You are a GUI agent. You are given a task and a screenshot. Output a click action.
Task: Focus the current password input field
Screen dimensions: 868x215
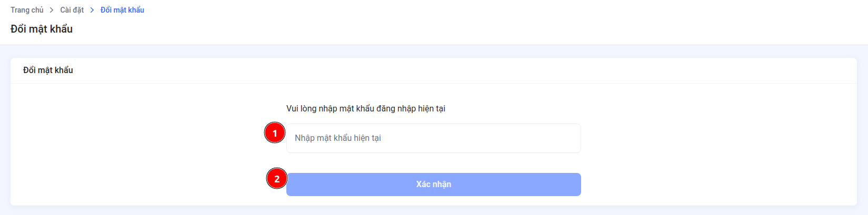click(x=434, y=138)
